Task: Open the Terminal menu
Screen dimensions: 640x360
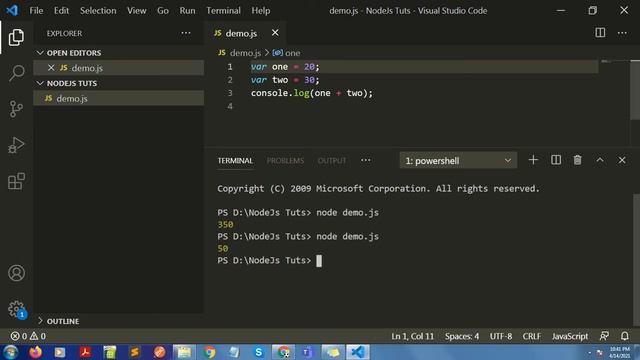Action: [x=223, y=11]
